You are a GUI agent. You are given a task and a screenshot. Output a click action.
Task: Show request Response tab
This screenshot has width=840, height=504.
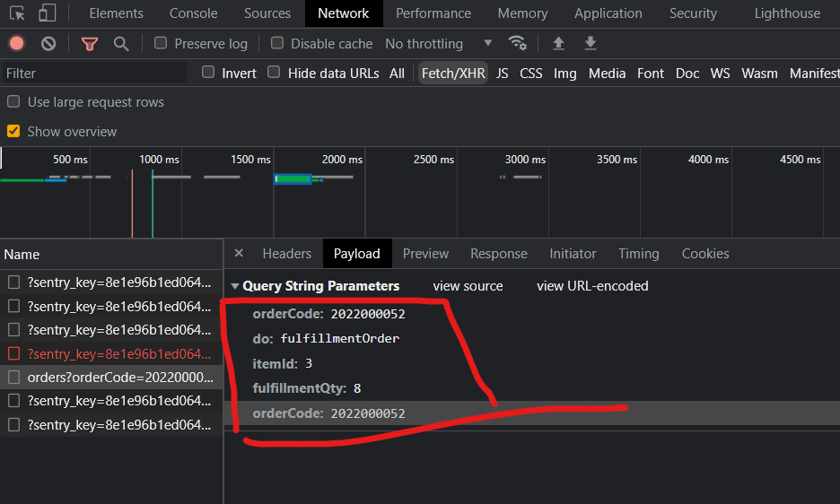pyautogui.click(x=499, y=253)
